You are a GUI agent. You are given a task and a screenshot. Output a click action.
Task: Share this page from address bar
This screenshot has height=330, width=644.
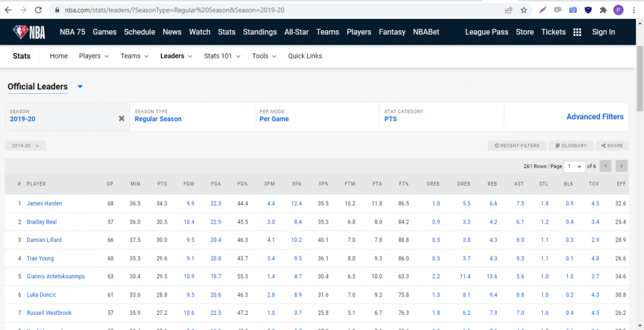coord(508,10)
